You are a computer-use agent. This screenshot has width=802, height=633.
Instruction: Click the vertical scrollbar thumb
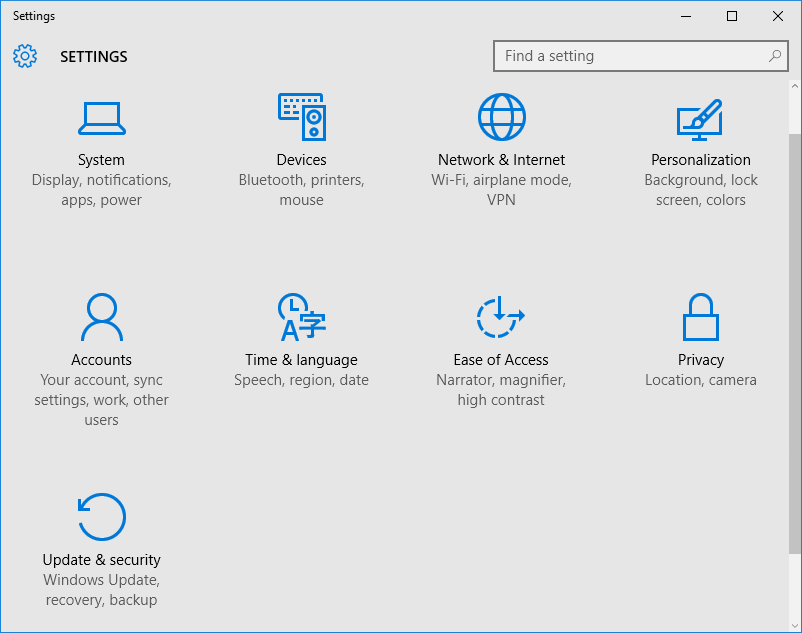[795, 343]
